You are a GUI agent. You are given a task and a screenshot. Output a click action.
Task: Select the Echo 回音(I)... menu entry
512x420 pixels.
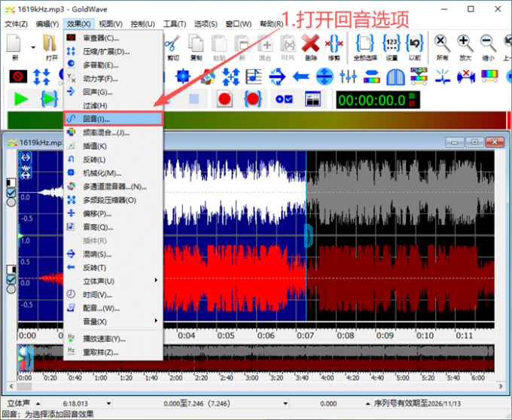tap(113, 119)
